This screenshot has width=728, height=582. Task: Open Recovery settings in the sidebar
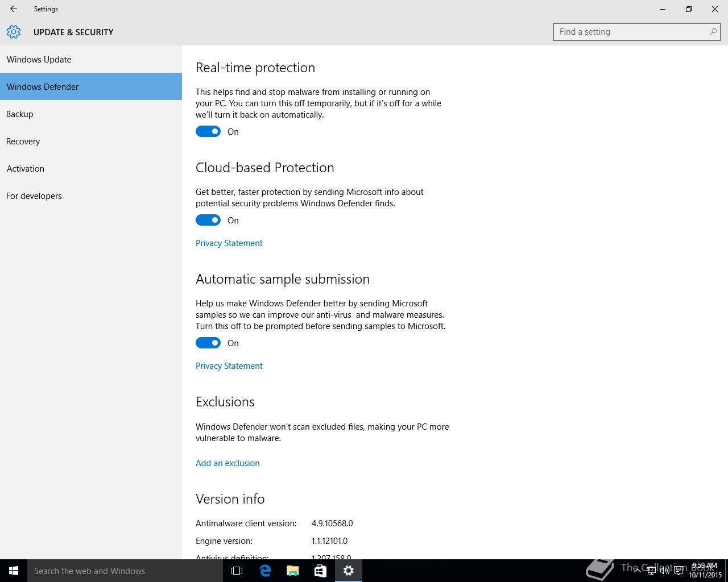click(91, 141)
